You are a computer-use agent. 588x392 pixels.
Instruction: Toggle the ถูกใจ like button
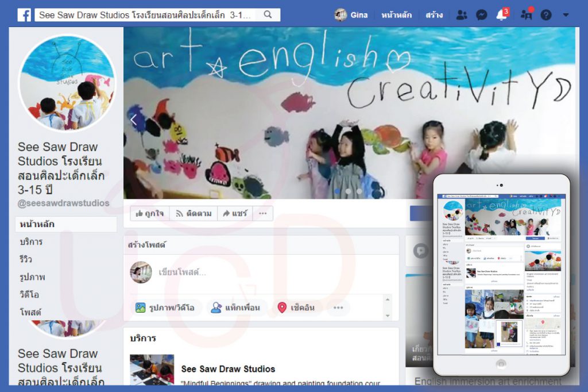pos(149,213)
